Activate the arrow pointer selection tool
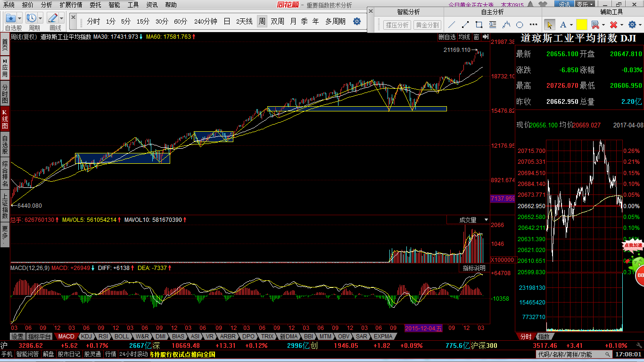 point(549,25)
